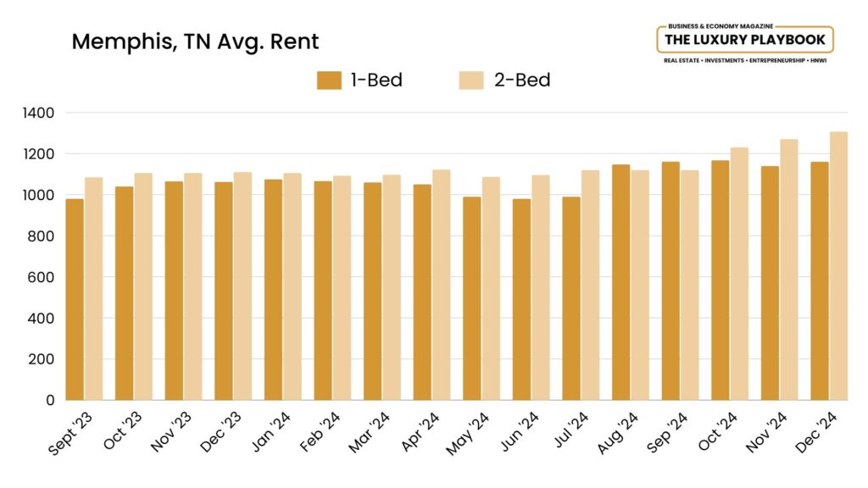Select the 2-Bed legend label
Viewport: 868px width, 488px height.
coord(522,80)
